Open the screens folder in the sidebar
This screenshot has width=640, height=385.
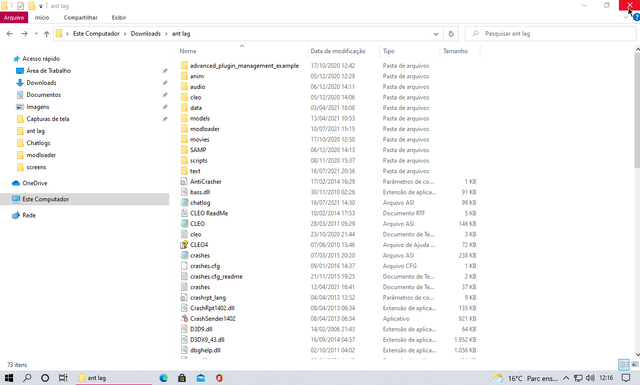coord(36,167)
